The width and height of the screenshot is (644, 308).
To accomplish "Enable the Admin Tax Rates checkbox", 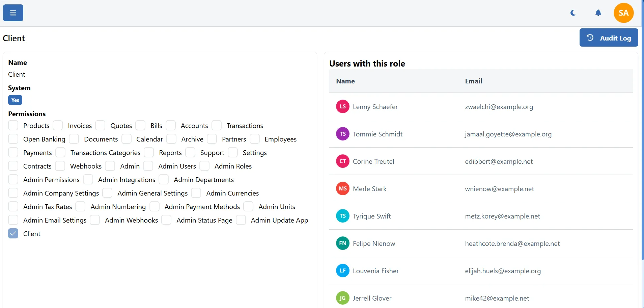I will coord(13,207).
